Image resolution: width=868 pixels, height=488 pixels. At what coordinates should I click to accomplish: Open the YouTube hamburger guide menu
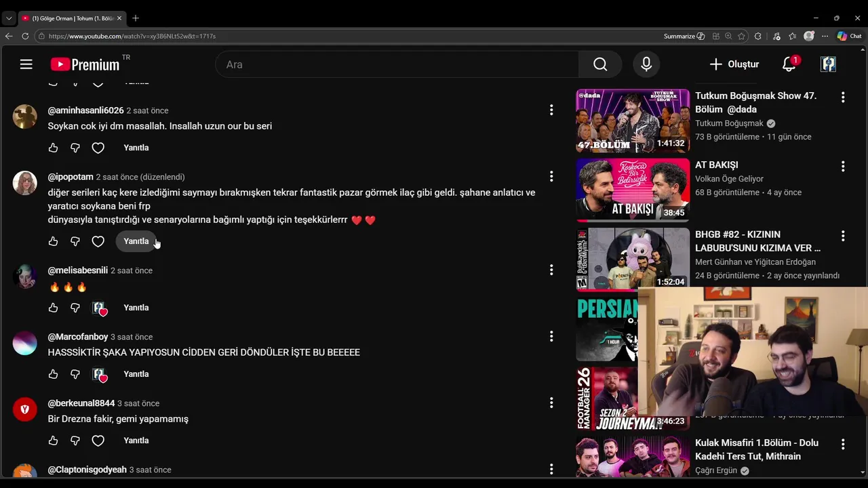(x=26, y=64)
